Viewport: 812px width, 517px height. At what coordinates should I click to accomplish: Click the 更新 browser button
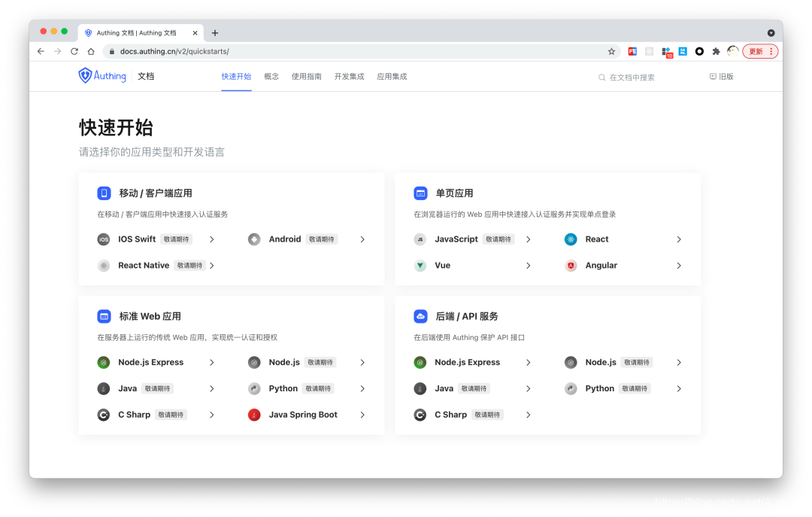(x=756, y=50)
